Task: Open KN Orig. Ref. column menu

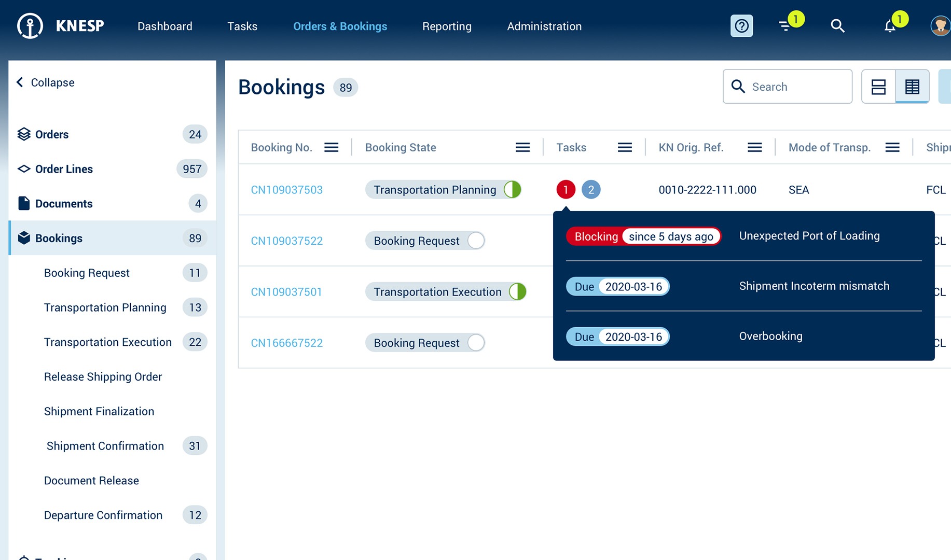Action: coord(754,148)
